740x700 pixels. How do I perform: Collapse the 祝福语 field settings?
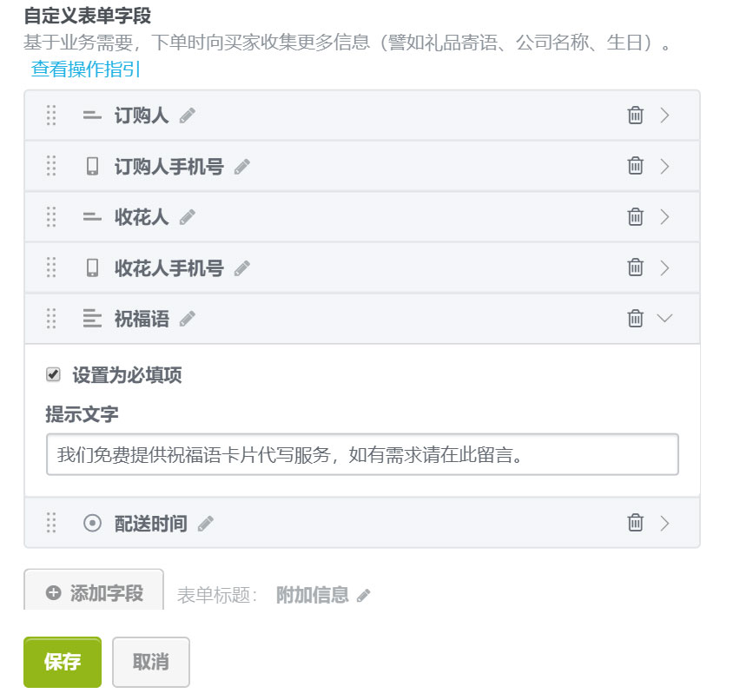pyautogui.click(x=665, y=318)
